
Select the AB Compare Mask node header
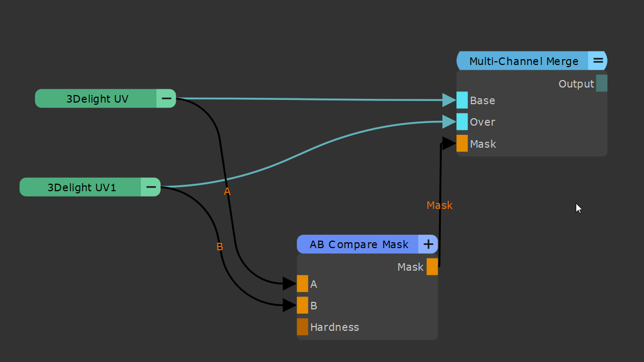[358, 244]
